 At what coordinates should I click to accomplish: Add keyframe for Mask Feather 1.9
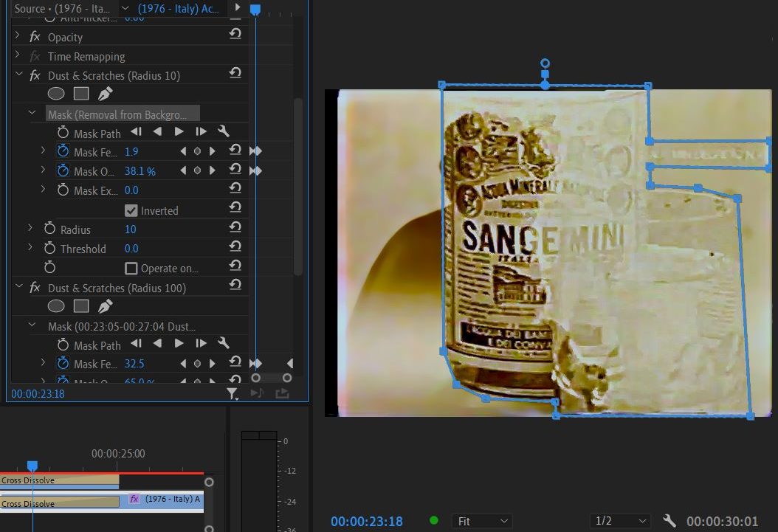point(198,151)
